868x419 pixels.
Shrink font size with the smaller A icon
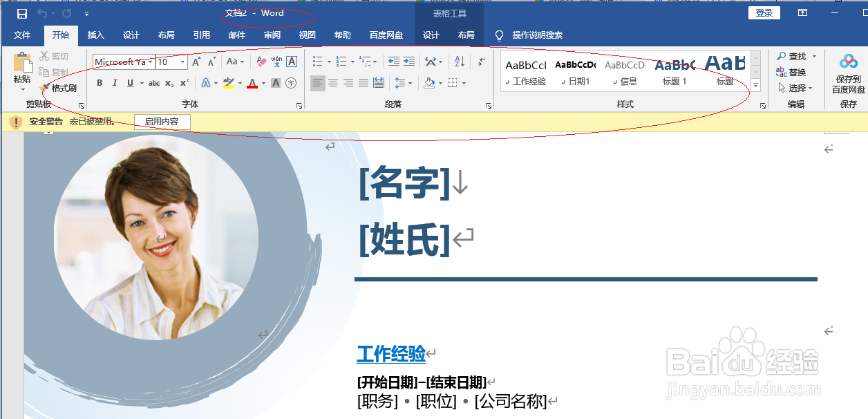point(212,62)
